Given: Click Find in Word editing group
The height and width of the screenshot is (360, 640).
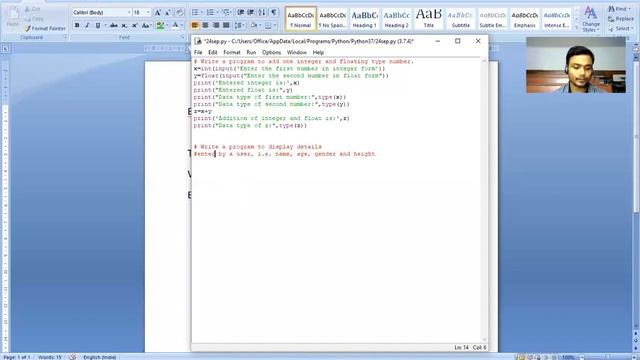Looking at the screenshot, I should (618, 9).
